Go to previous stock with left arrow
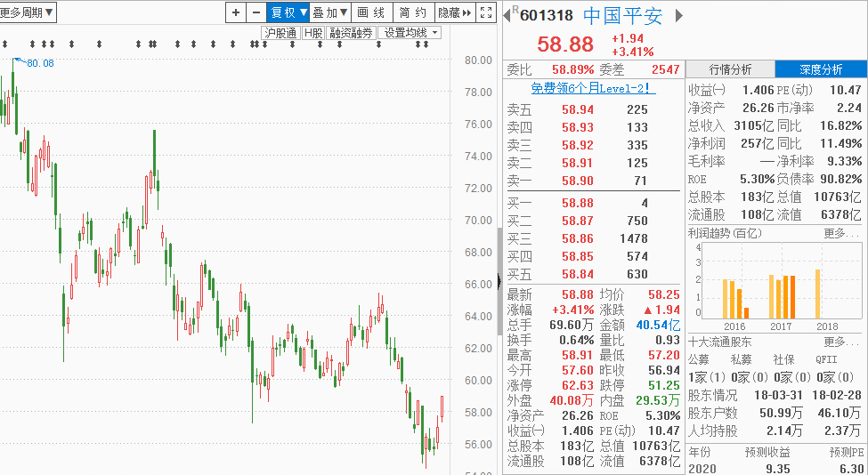 click(x=506, y=15)
